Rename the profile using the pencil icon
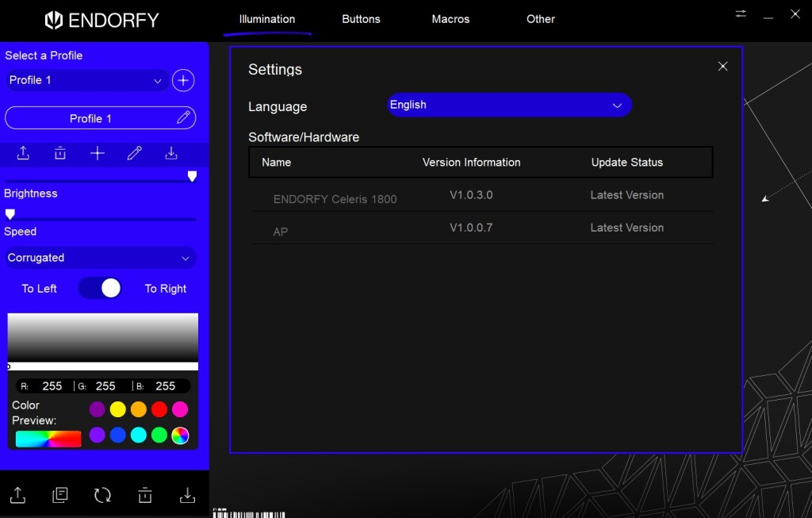812x518 pixels. coord(134,153)
